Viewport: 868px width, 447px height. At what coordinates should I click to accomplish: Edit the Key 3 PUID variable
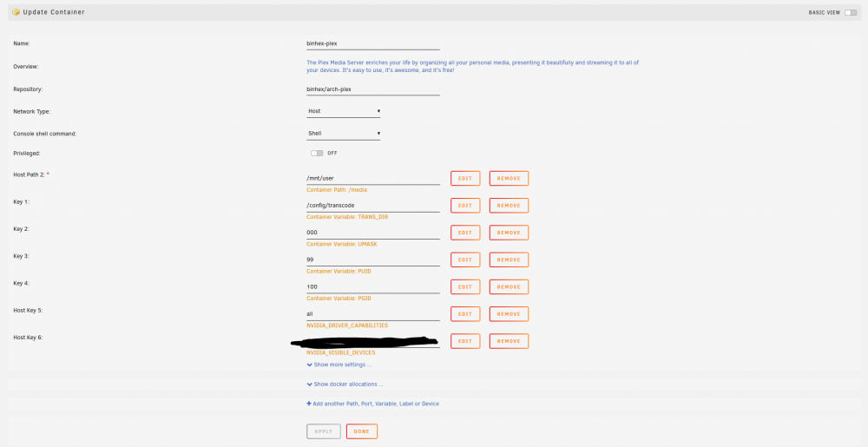point(465,260)
